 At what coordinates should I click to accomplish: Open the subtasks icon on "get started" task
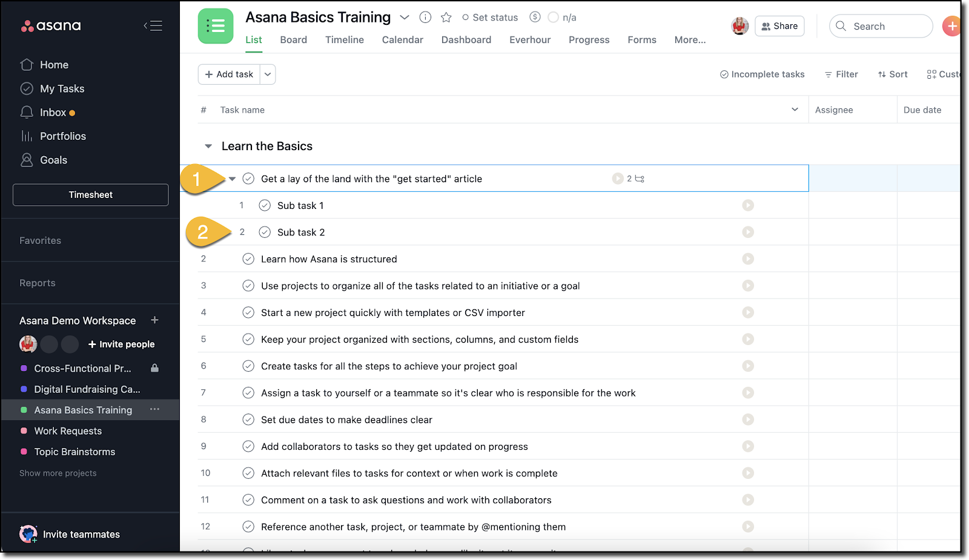click(x=640, y=179)
